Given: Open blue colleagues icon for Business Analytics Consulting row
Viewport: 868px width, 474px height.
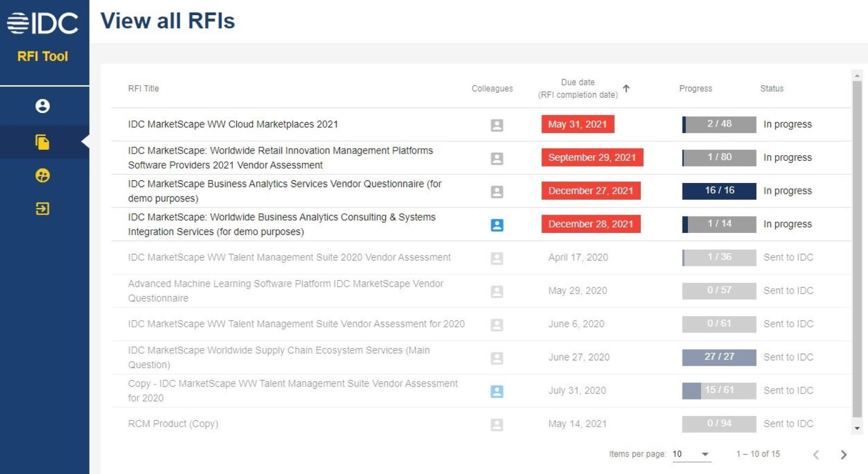Looking at the screenshot, I should pyautogui.click(x=496, y=225).
